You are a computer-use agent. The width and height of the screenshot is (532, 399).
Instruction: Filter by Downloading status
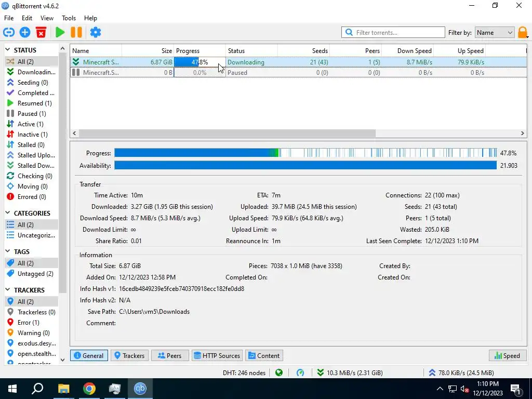[31, 72]
